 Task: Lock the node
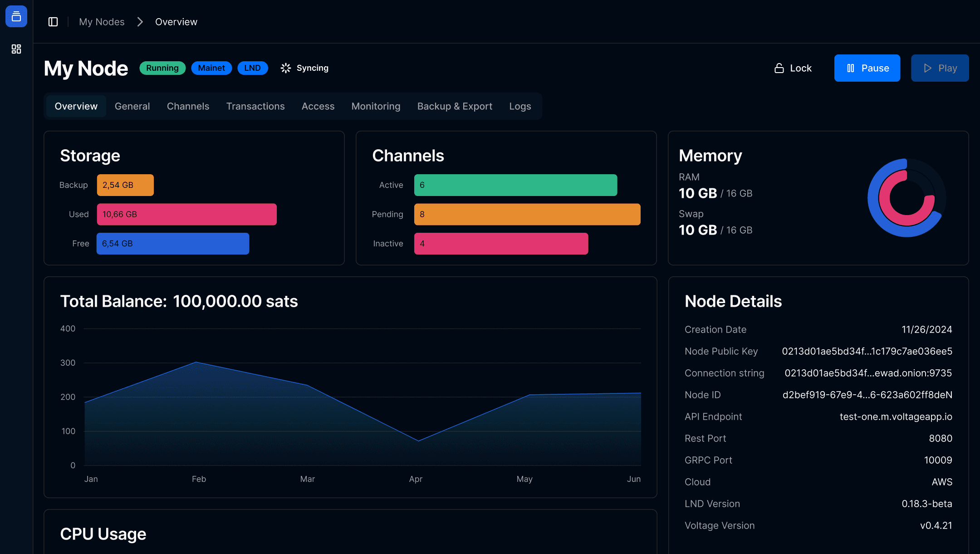tap(793, 68)
